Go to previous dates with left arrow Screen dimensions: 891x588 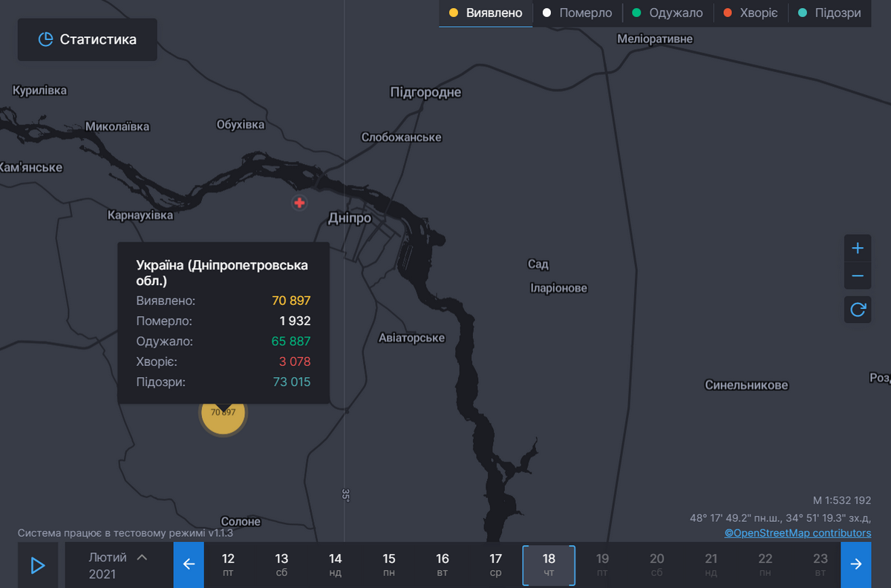189,565
